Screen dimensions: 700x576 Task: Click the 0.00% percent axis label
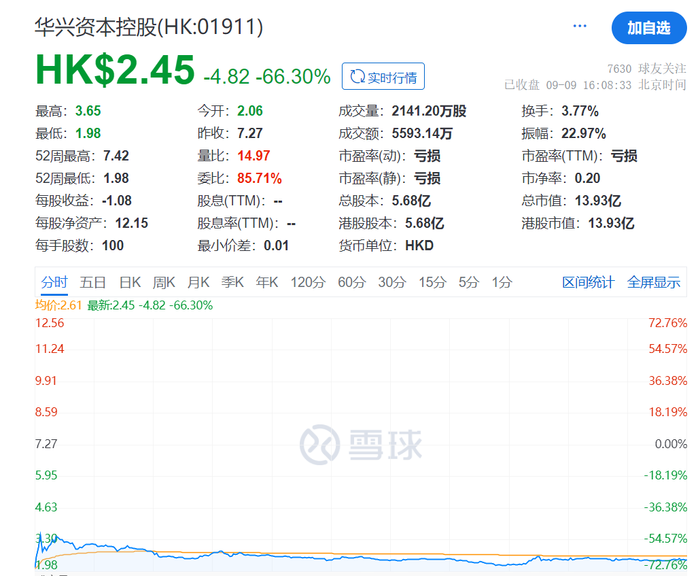671,444
